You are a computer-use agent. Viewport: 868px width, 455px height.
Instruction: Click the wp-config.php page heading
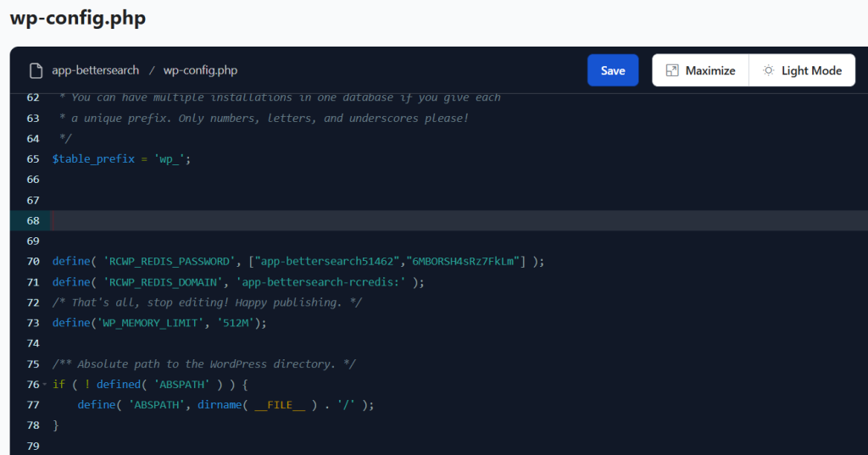(x=78, y=18)
